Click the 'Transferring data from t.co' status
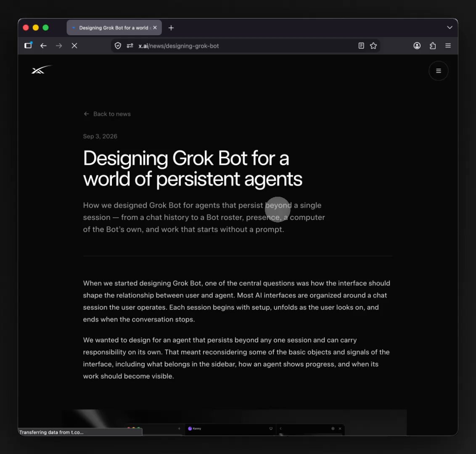 [51, 432]
